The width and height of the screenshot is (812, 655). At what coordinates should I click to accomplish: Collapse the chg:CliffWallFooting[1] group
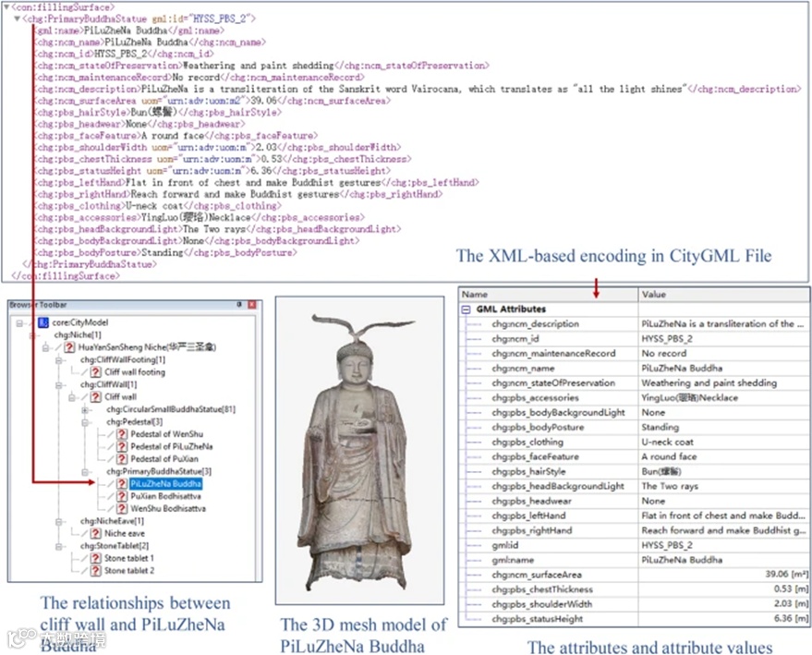pyautogui.click(x=58, y=360)
